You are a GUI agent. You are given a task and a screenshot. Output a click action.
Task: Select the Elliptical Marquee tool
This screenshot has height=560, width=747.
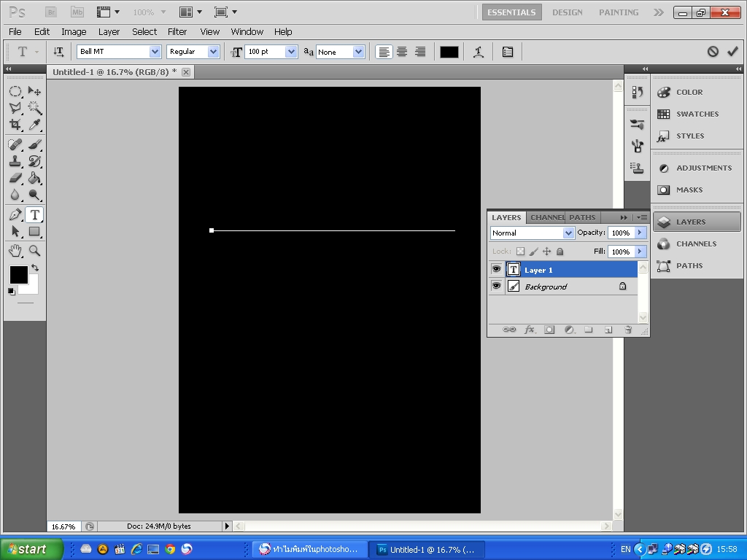click(15, 91)
